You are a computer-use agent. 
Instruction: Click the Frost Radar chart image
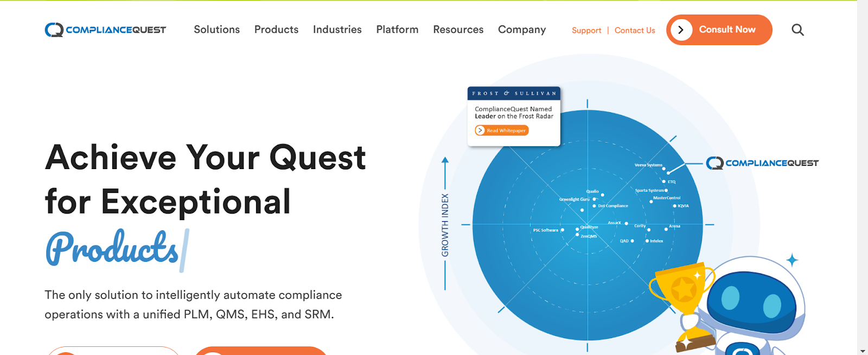(588, 225)
